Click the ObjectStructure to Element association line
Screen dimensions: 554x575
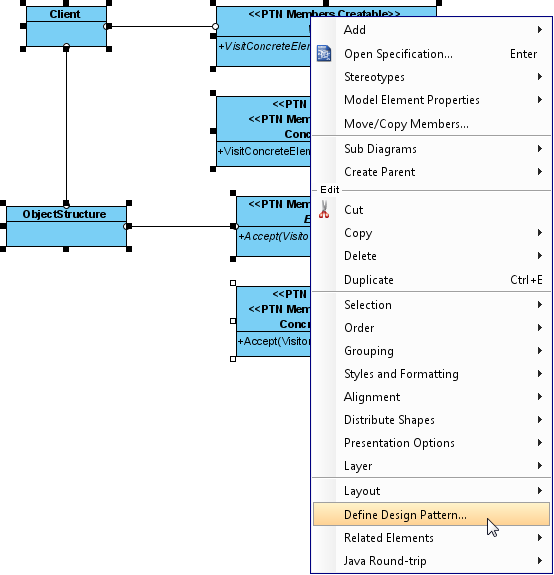181,226
